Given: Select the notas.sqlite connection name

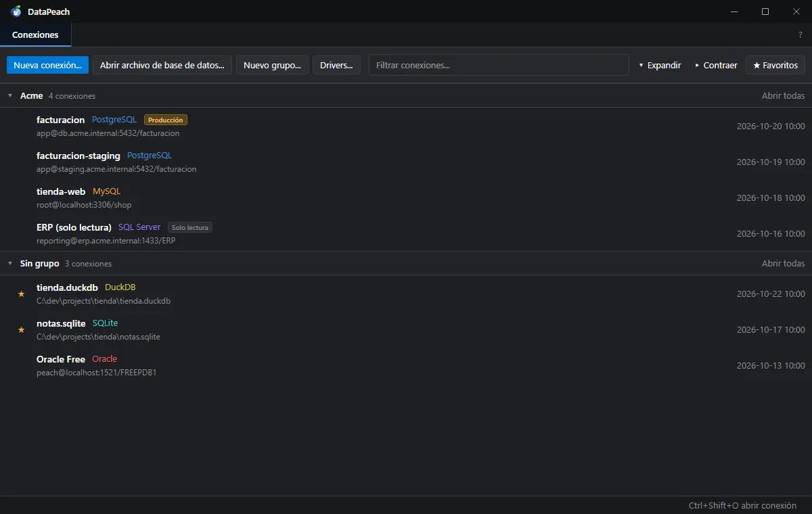Looking at the screenshot, I should click(x=61, y=323).
